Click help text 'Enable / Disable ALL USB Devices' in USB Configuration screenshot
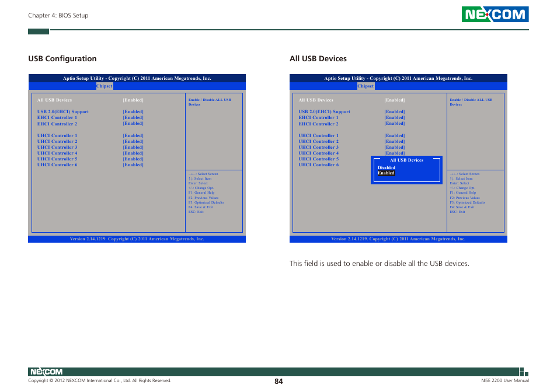This screenshot has height=392, width=557. coord(210,102)
